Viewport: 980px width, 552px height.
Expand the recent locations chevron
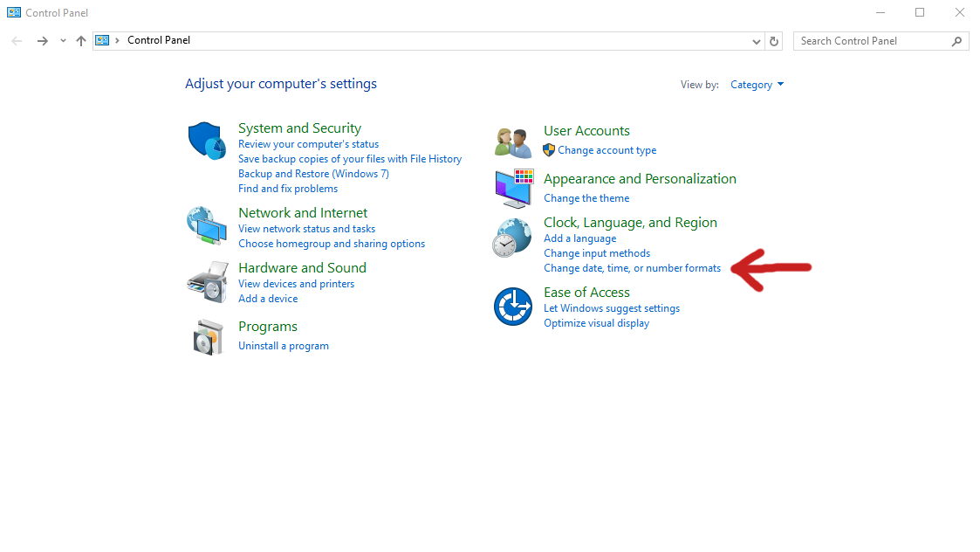63,41
